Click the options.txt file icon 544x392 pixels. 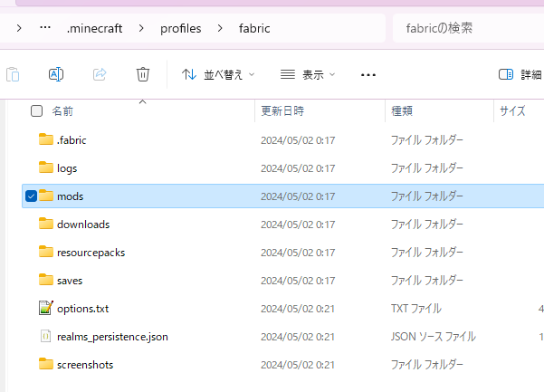tap(46, 308)
